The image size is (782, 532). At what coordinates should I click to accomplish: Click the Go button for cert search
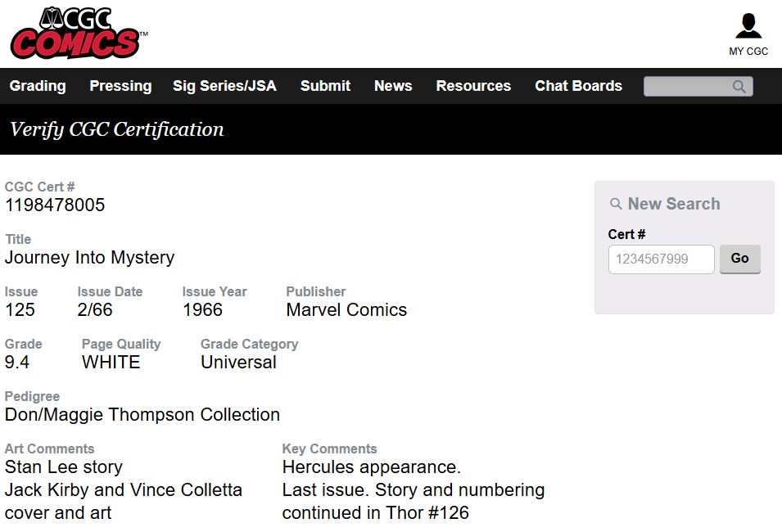click(x=739, y=259)
